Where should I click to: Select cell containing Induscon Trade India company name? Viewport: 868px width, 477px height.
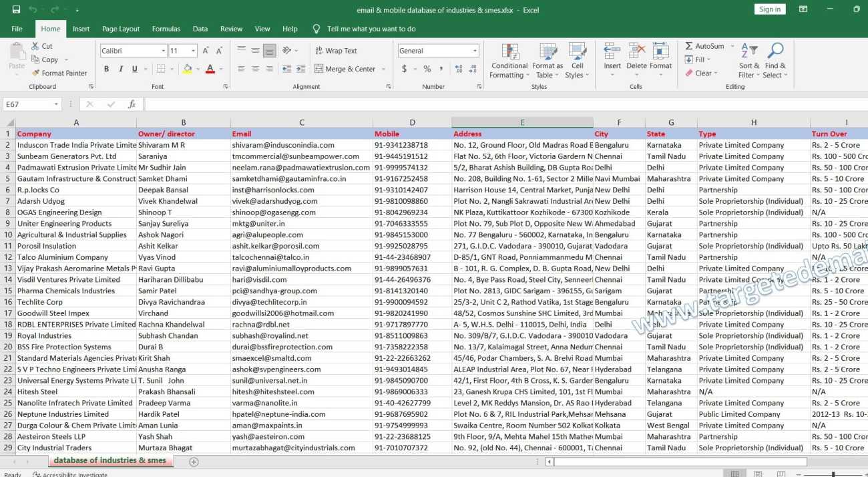75,144
